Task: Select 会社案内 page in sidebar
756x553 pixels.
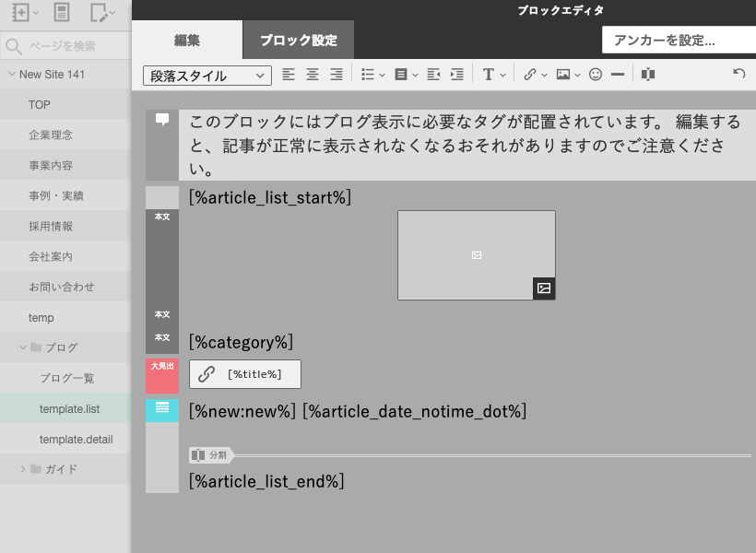Action: coord(65,256)
